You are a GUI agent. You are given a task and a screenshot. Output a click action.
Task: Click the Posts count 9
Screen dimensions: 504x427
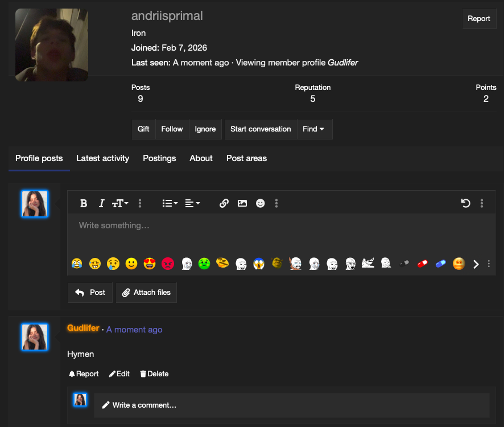tap(141, 99)
